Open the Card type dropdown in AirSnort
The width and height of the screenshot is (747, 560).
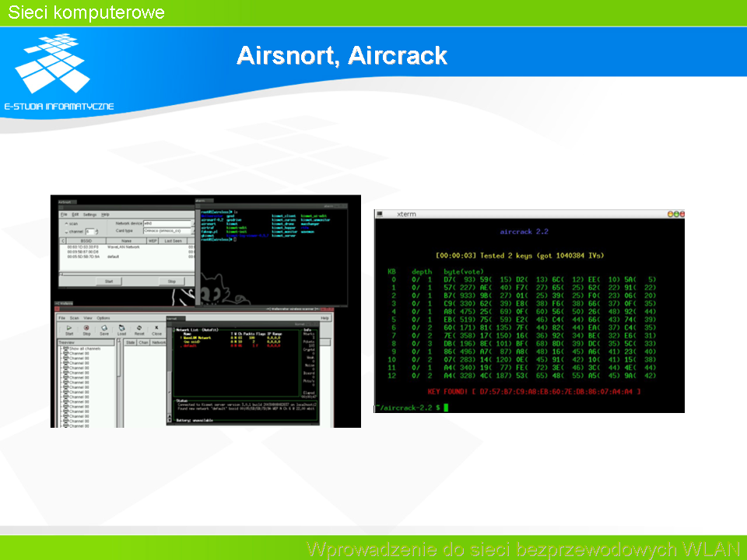click(x=169, y=231)
